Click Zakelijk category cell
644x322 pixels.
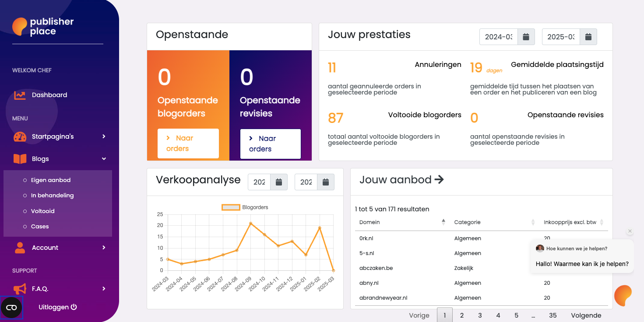click(464, 268)
